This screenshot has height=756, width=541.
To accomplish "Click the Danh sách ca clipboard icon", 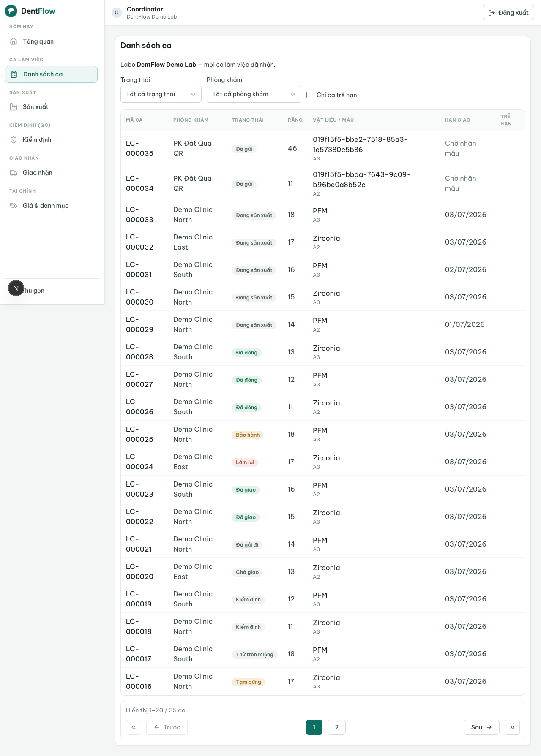I will click(14, 74).
